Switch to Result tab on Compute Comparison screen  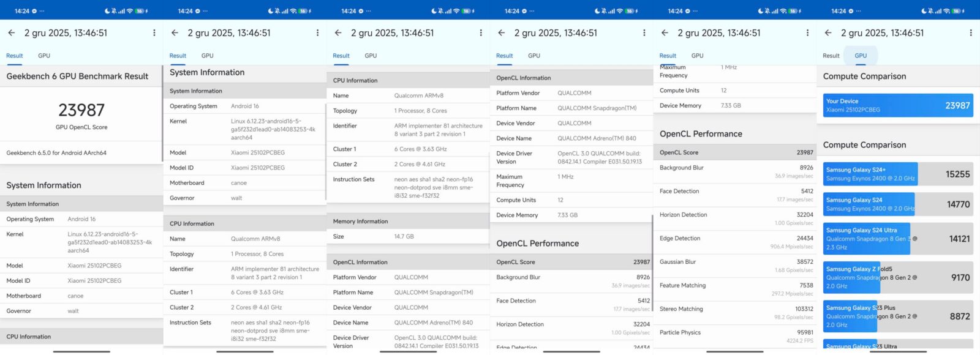831,56
